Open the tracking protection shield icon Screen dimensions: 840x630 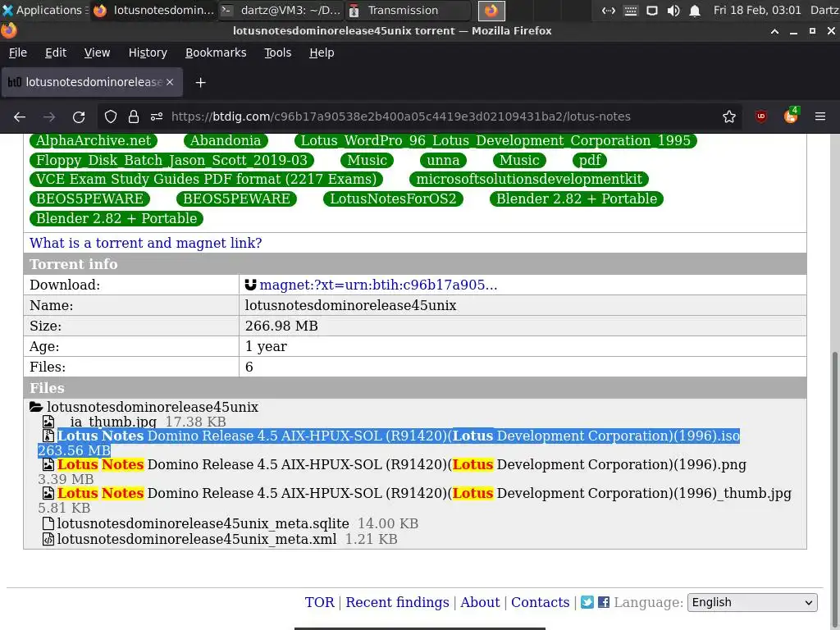111,116
